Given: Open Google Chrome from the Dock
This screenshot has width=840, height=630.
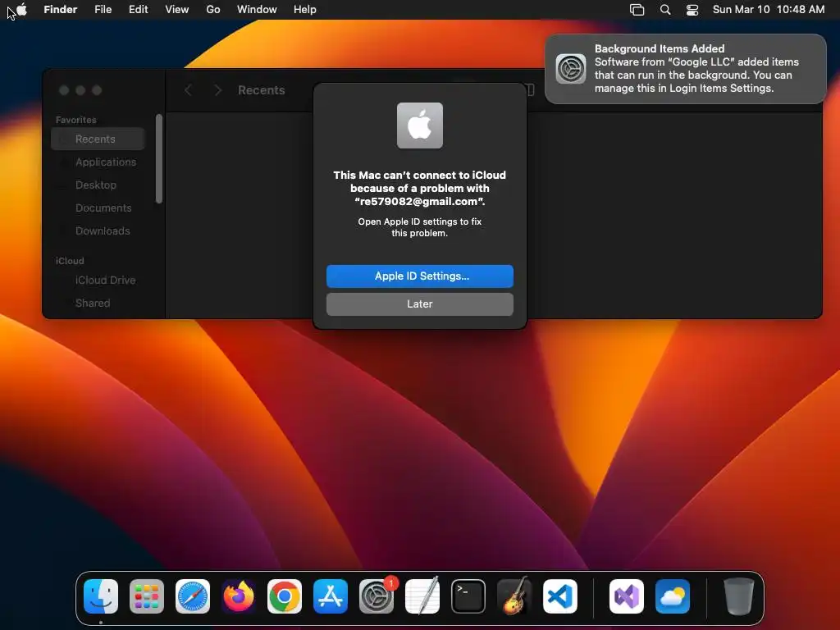Looking at the screenshot, I should pos(285,596).
